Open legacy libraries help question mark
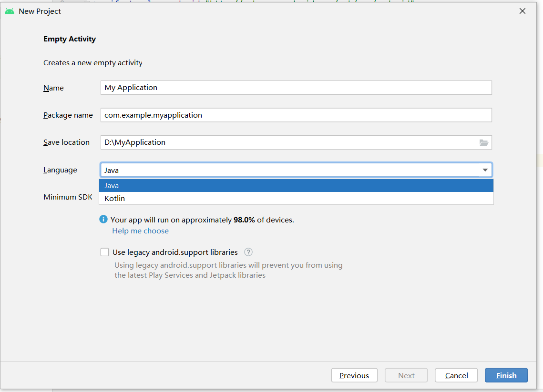 coord(248,252)
